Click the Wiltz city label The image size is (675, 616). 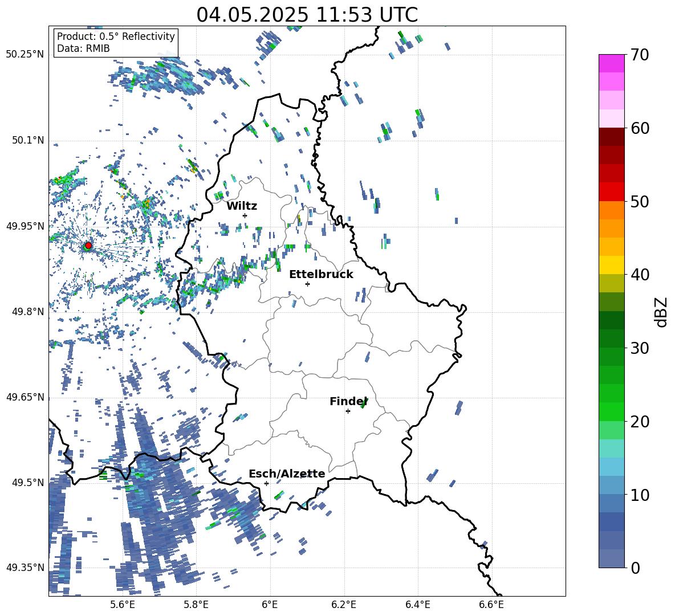click(242, 206)
